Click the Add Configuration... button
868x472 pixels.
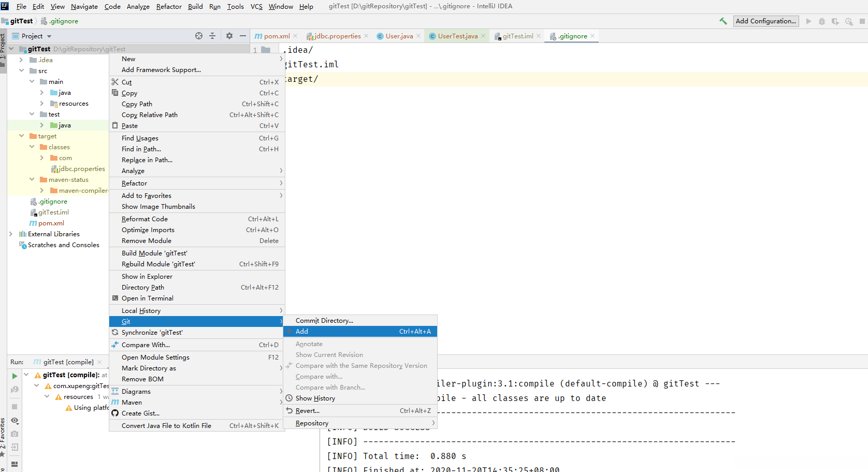tap(765, 21)
